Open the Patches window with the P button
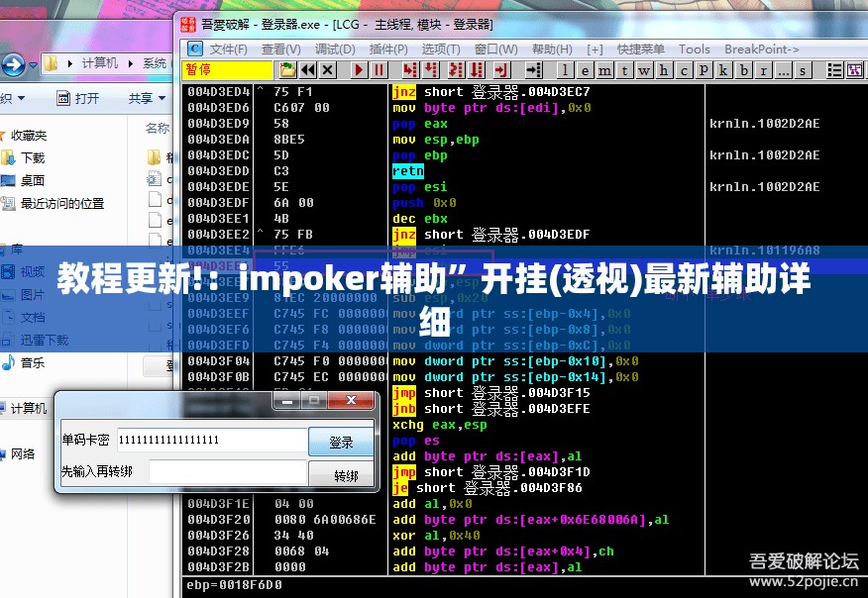This screenshot has height=598, width=868. (704, 69)
